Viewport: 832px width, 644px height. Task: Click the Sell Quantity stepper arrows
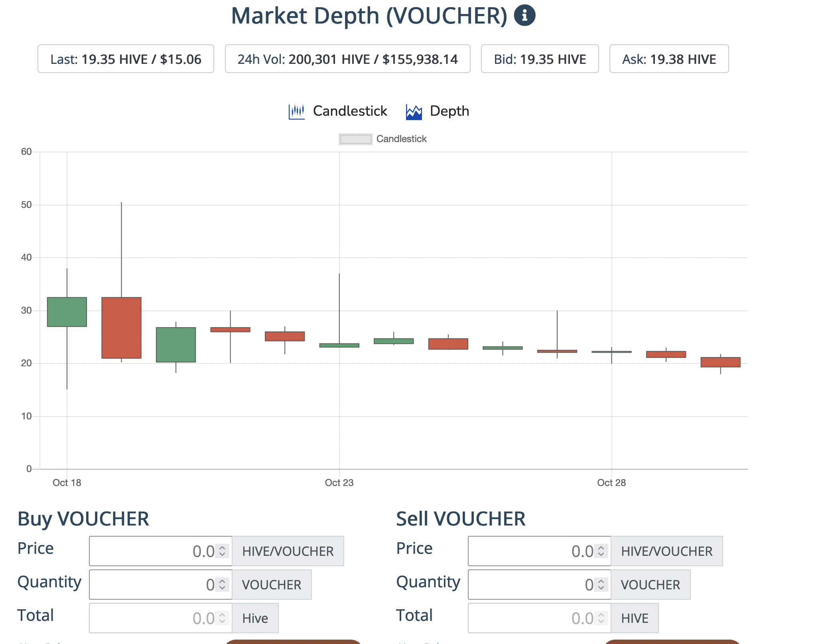point(601,585)
